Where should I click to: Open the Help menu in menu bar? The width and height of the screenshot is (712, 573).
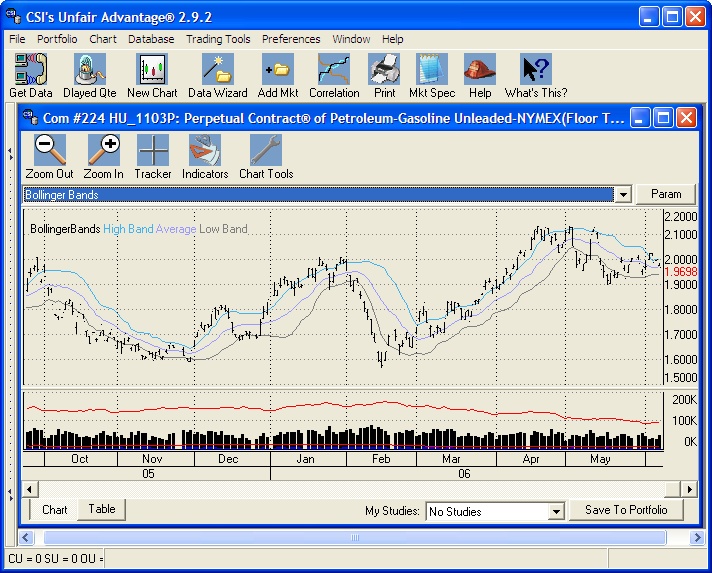point(393,39)
